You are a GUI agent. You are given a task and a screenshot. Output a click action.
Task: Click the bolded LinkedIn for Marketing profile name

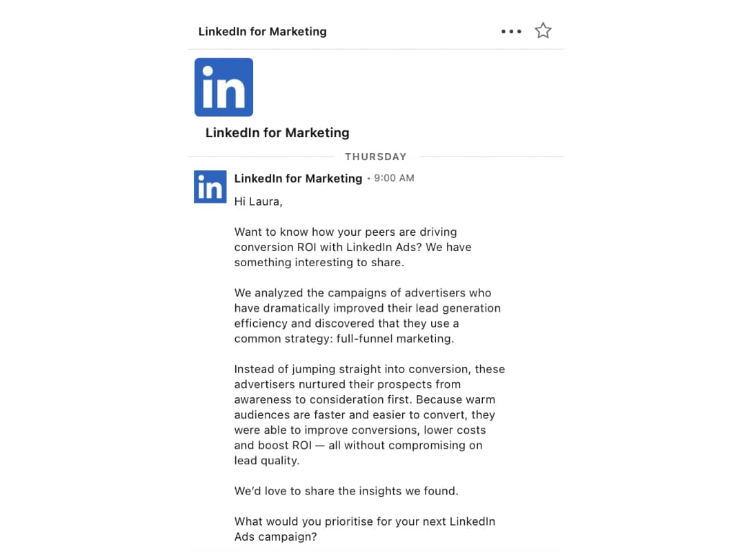point(277,132)
